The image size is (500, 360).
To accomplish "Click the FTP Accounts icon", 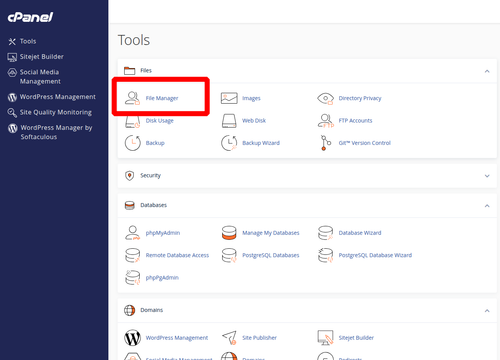I will tap(326, 121).
